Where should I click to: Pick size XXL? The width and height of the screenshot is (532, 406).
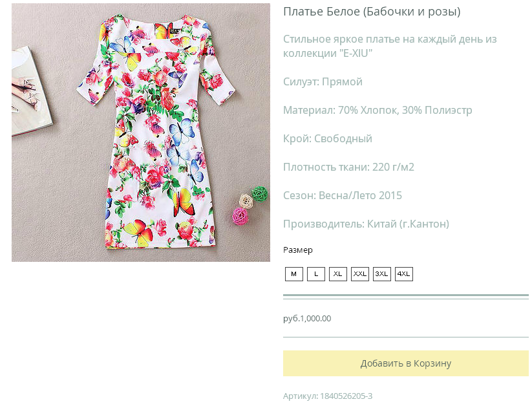(360, 274)
